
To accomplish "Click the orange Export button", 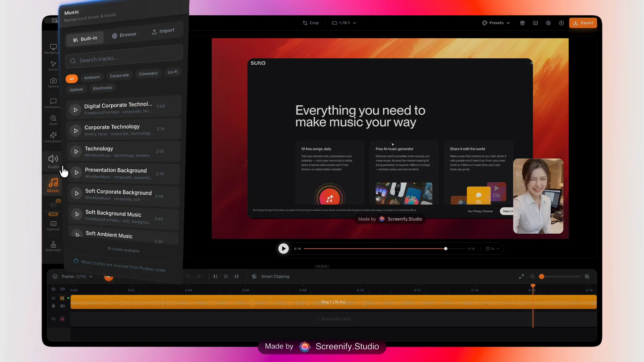I will point(583,23).
